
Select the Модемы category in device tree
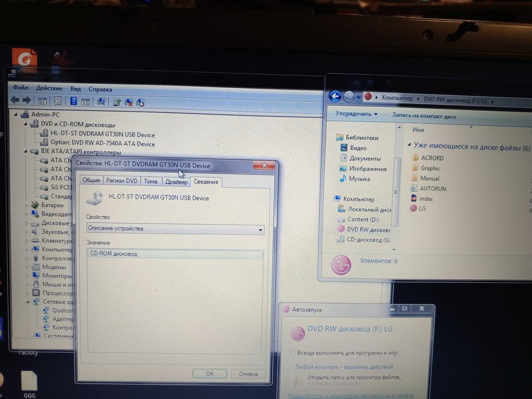(54, 267)
